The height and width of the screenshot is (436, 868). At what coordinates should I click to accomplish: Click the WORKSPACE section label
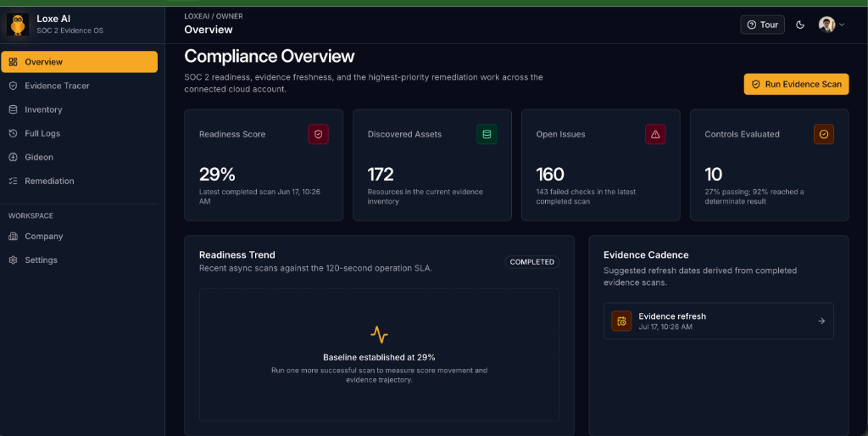(x=31, y=216)
